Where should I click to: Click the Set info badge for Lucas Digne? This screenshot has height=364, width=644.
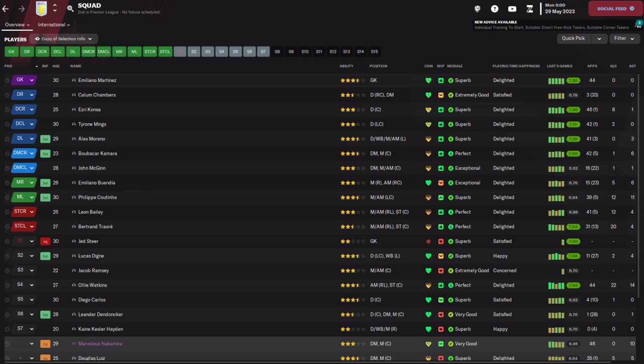point(45,256)
